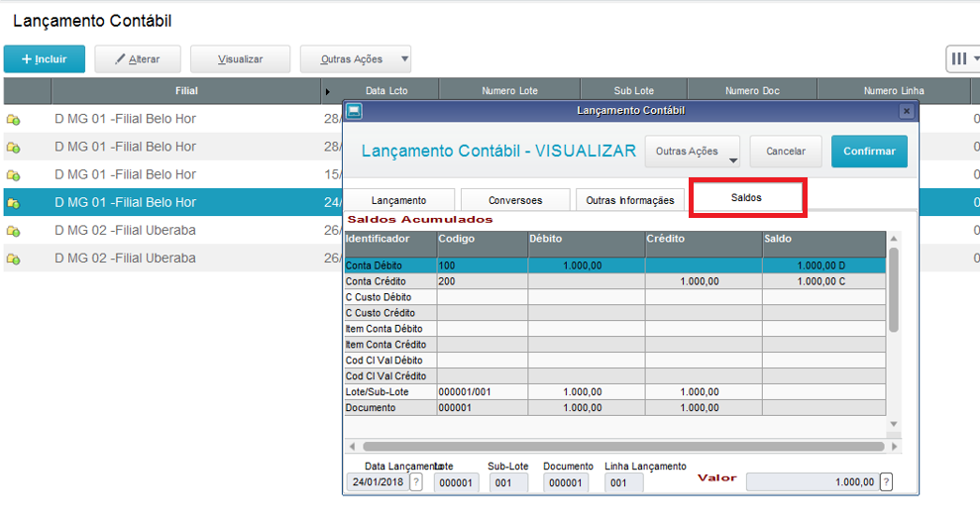Switch to the Saldos tab

pyautogui.click(x=746, y=197)
